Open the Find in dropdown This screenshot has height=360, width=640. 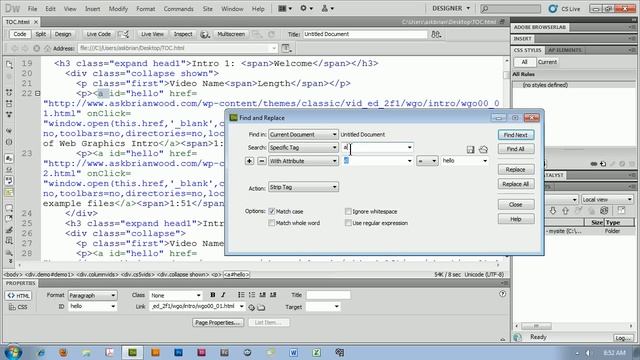[x=303, y=134]
